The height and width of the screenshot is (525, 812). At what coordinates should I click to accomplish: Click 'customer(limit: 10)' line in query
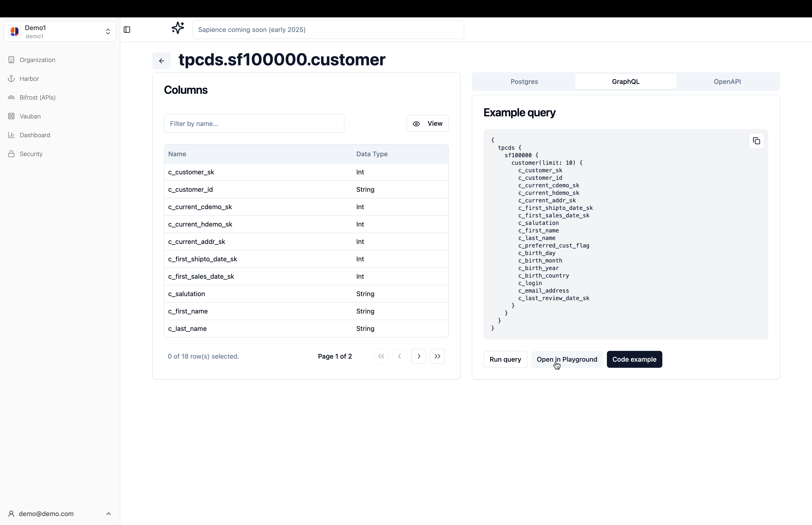tap(547, 163)
